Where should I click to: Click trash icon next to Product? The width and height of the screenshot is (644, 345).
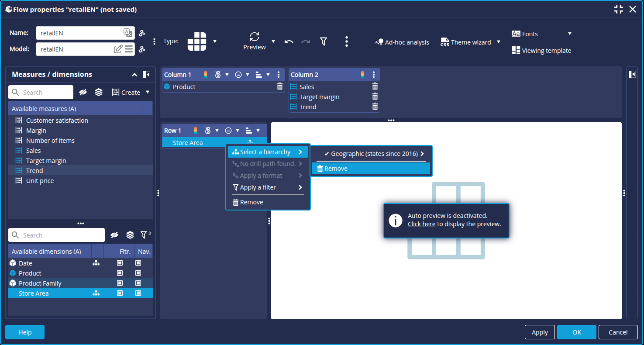[x=280, y=86]
